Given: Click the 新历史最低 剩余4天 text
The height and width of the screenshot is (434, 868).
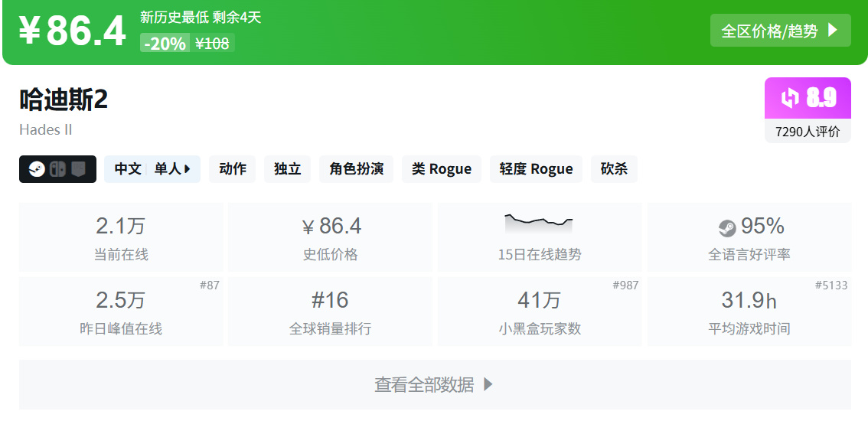Looking at the screenshot, I should [201, 17].
